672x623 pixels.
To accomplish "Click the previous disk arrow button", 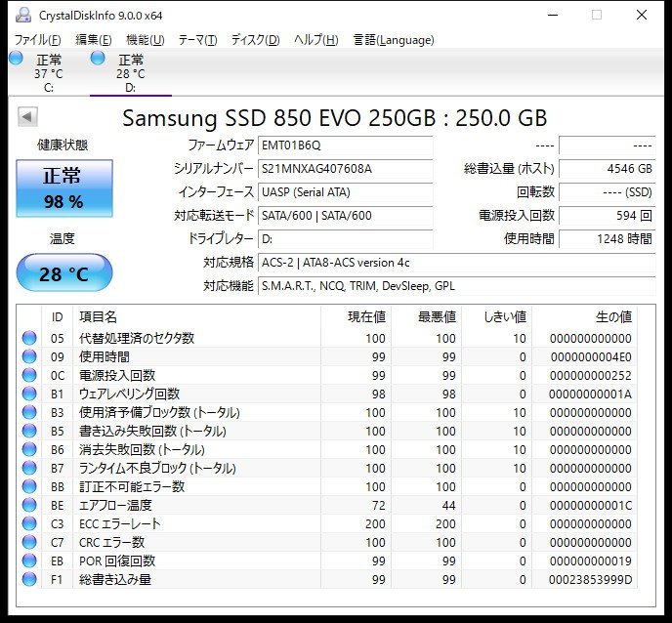I will click(28, 116).
